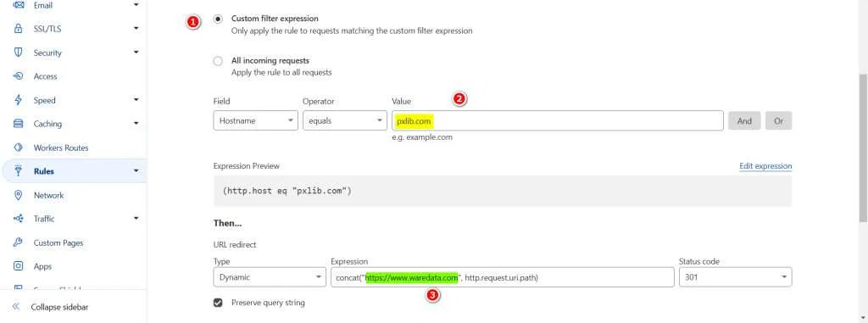The width and height of the screenshot is (868, 323).
Task: Click the Workers Routes diamond icon
Action: click(x=19, y=148)
